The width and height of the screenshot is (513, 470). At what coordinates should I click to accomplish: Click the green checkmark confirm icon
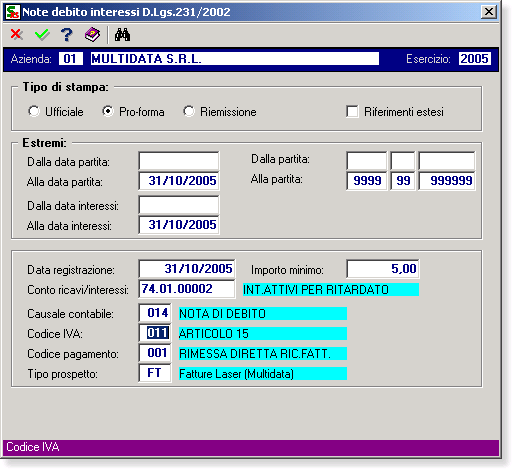tap(42, 34)
